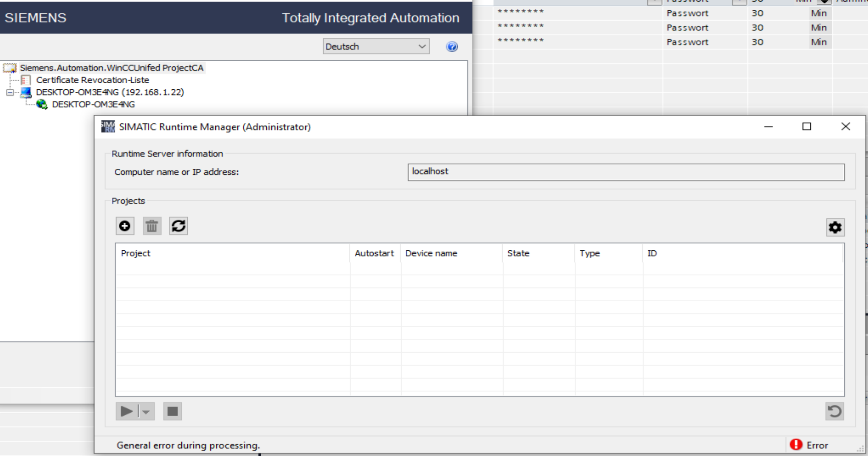Click the localhost computer name field
Image resolution: width=868 pixels, height=456 pixels.
coord(626,172)
